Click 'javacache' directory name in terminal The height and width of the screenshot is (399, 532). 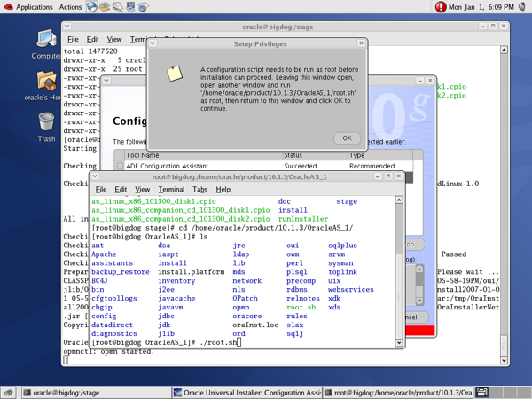click(x=176, y=298)
